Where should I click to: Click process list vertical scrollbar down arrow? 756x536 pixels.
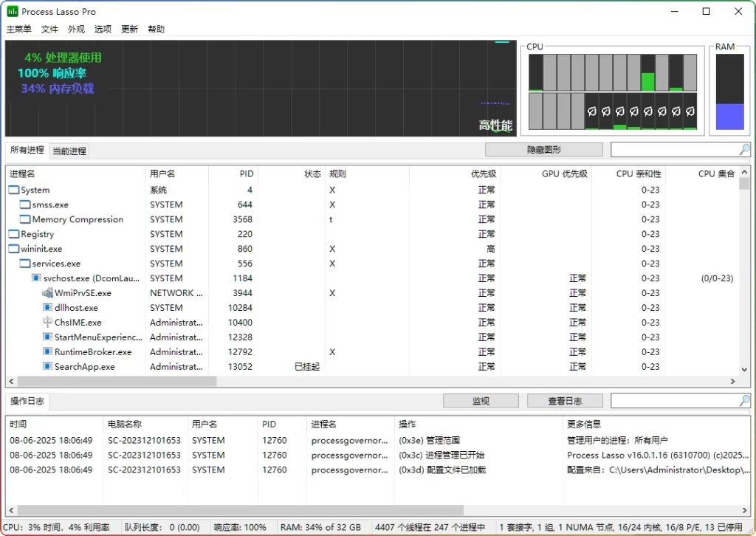point(744,370)
